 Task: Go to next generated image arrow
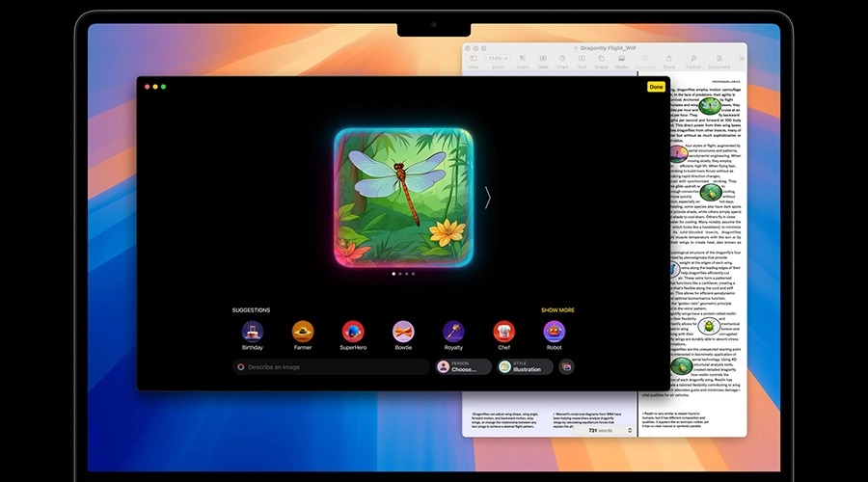click(x=487, y=198)
